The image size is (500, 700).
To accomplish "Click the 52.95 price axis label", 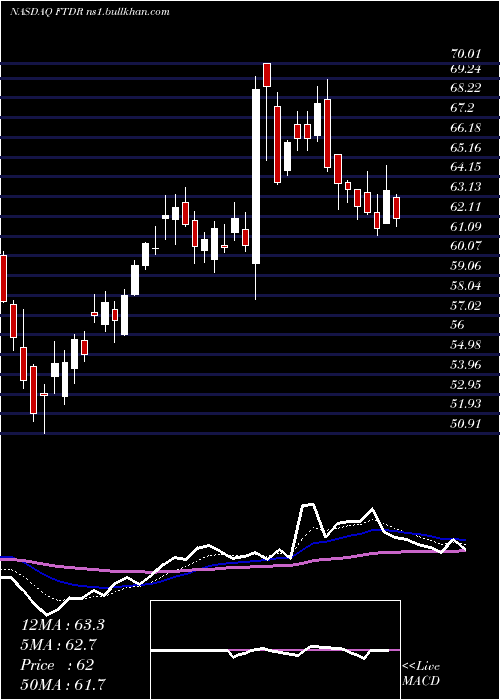I will click(x=466, y=384).
